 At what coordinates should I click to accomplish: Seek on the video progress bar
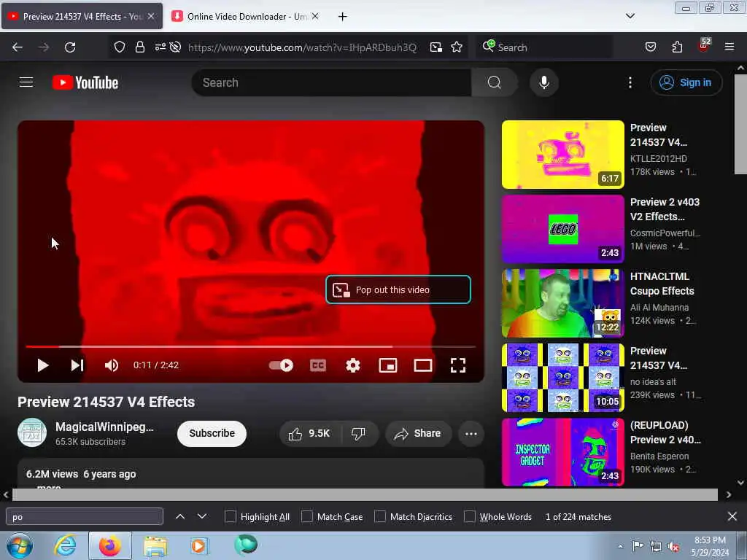pos(251,346)
